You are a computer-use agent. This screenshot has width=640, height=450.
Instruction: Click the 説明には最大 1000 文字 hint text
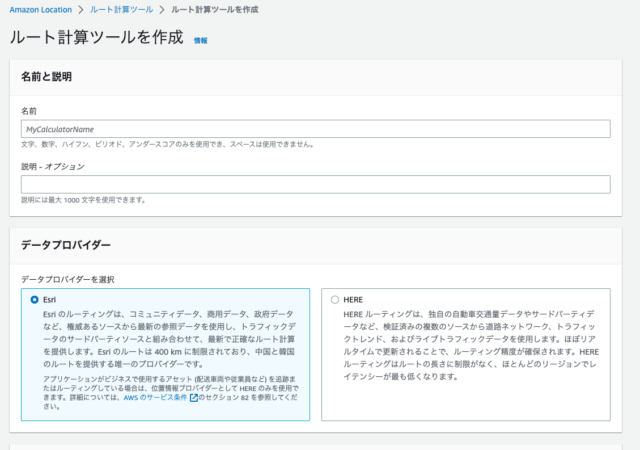[83, 200]
